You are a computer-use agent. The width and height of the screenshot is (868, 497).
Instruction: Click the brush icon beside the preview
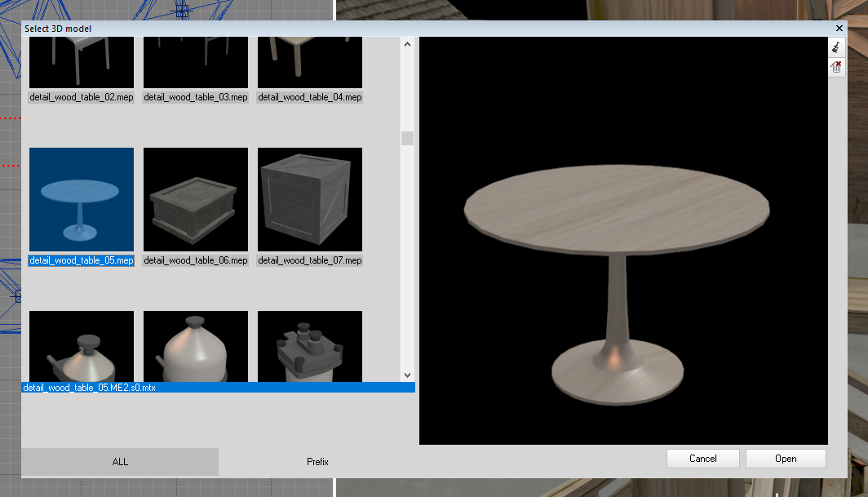836,49
